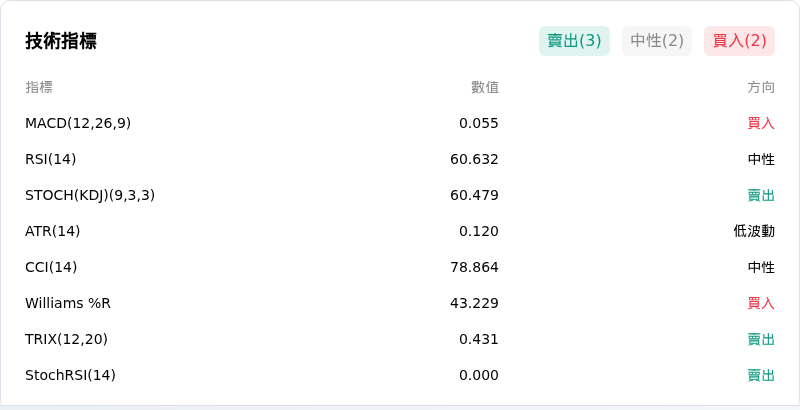The image size is (800, 410).
Task: Select the Williams %R indicator label
Action: (68, 303)
